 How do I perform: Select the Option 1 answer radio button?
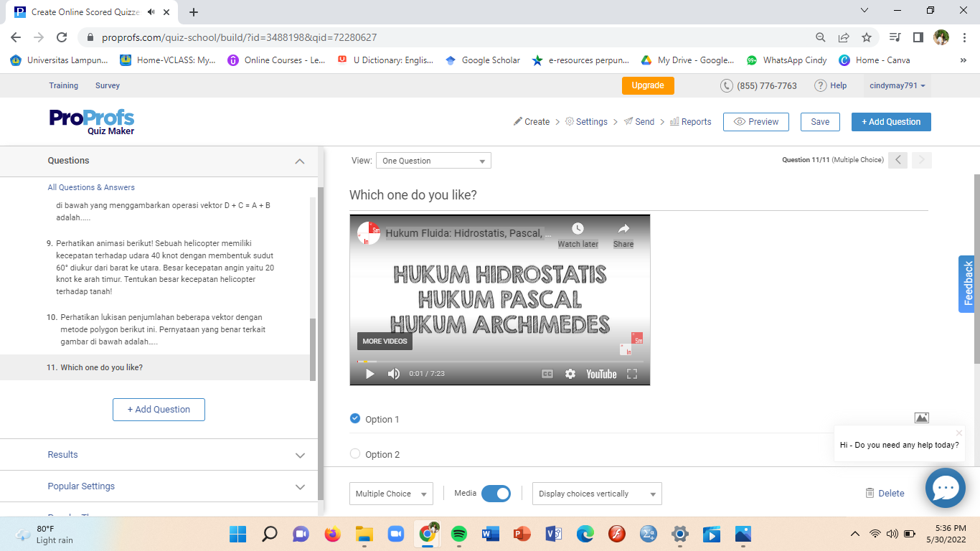pos(355,418)
